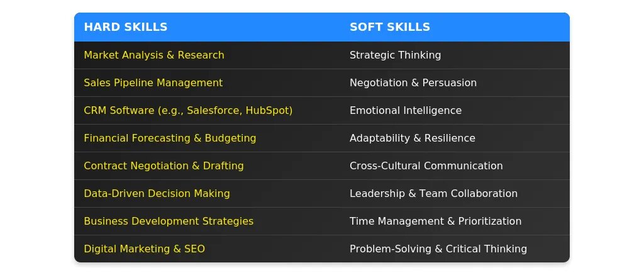644x275 pixels.
Task: Select Negotiation & Persuasion entry
Action: (x=413, y=83)
